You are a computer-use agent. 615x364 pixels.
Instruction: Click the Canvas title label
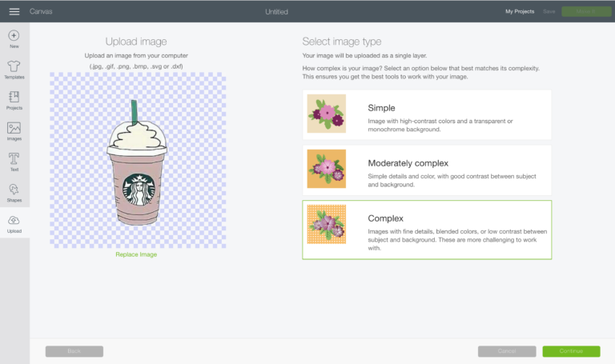(x=41, y=11)
